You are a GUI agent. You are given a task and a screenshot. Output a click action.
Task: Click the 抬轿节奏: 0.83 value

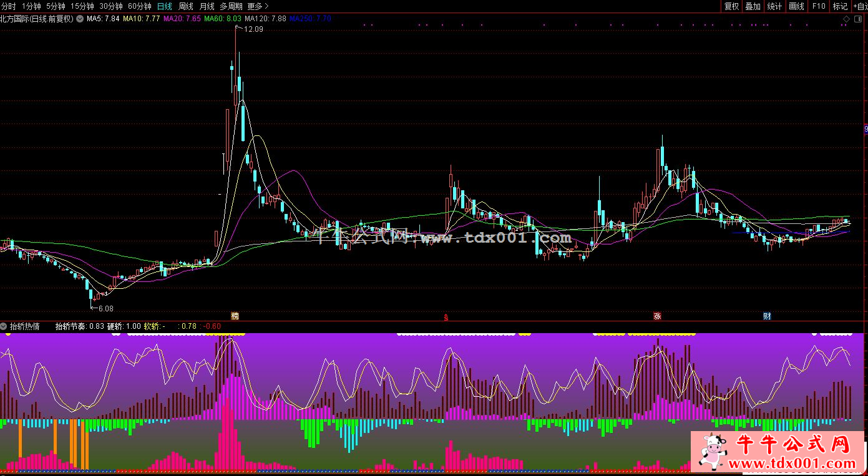coord(80,326)
